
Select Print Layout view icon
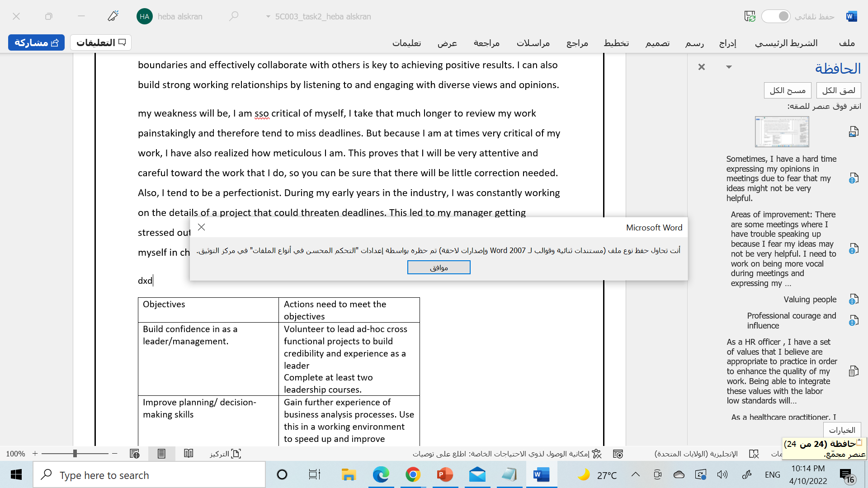pyautogui.click(x=161, y=454)
